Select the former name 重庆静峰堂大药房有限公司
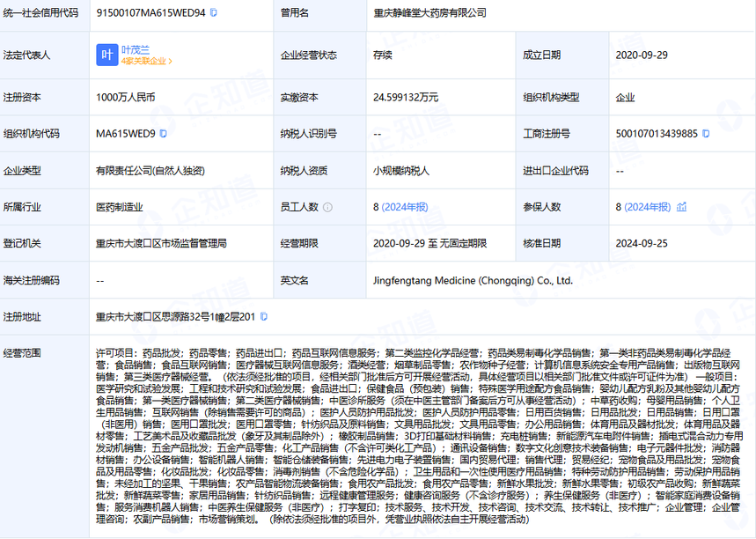Image resolution: width=756 pixels, height=539 pixels. tap(430, 13)
